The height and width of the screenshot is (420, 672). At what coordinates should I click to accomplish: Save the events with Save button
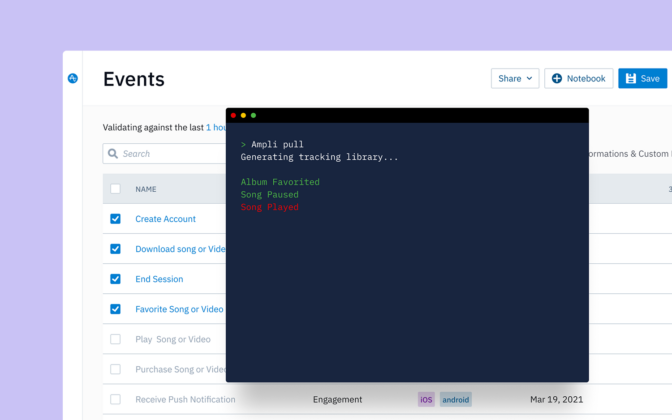pos(642,78)
